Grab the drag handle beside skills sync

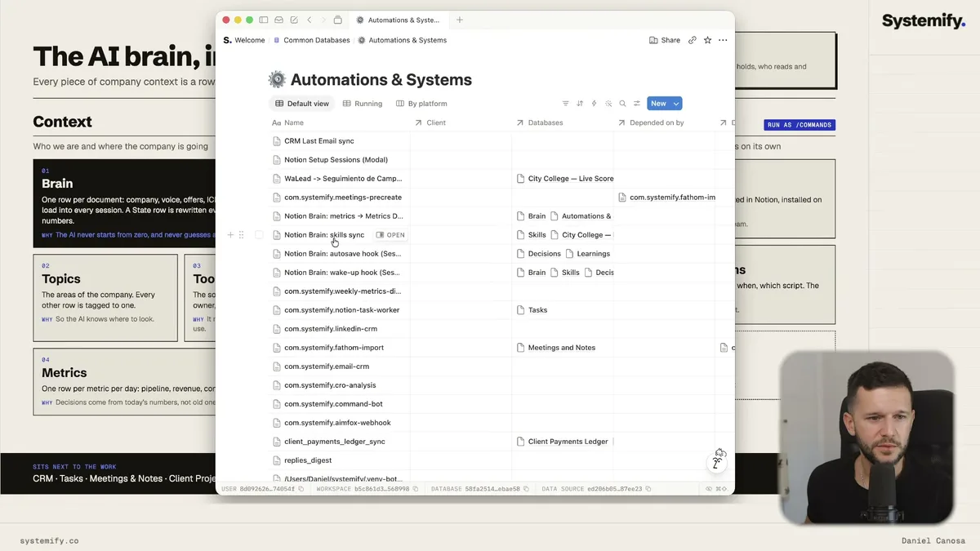241,235
